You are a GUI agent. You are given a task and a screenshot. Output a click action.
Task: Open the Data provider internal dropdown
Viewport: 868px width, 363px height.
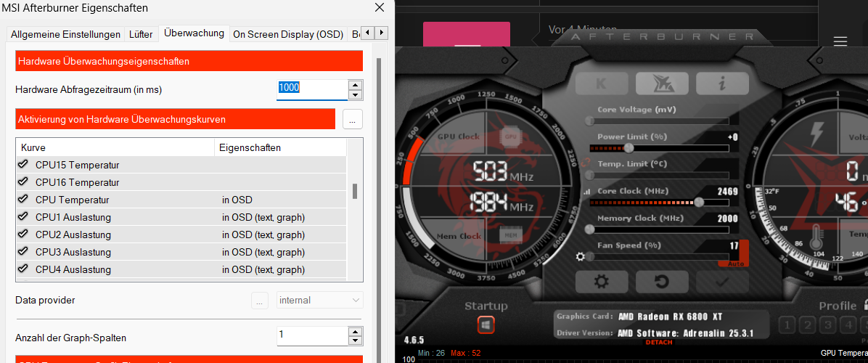(x=320, y=301)
